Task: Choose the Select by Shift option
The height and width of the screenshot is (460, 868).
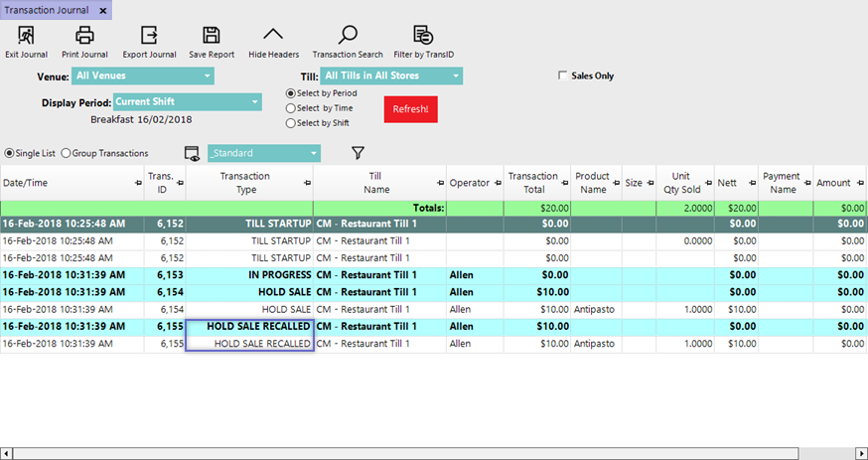Action: coord(291,123)
